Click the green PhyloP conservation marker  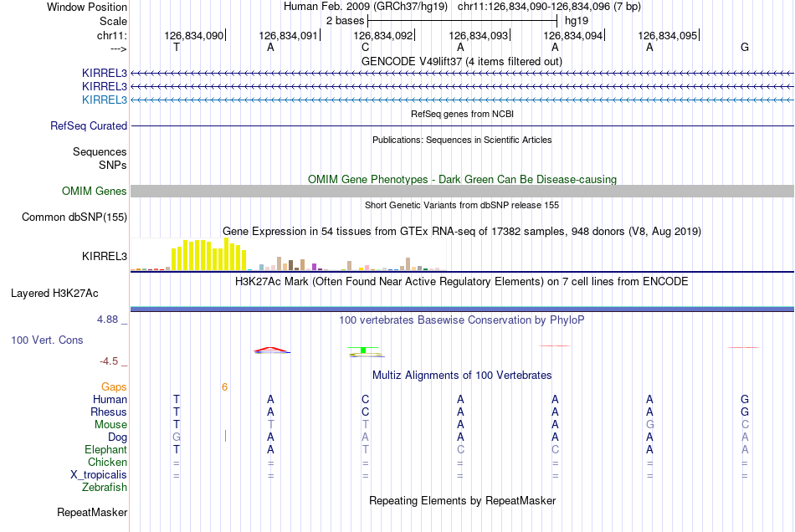tap(363, 350)
